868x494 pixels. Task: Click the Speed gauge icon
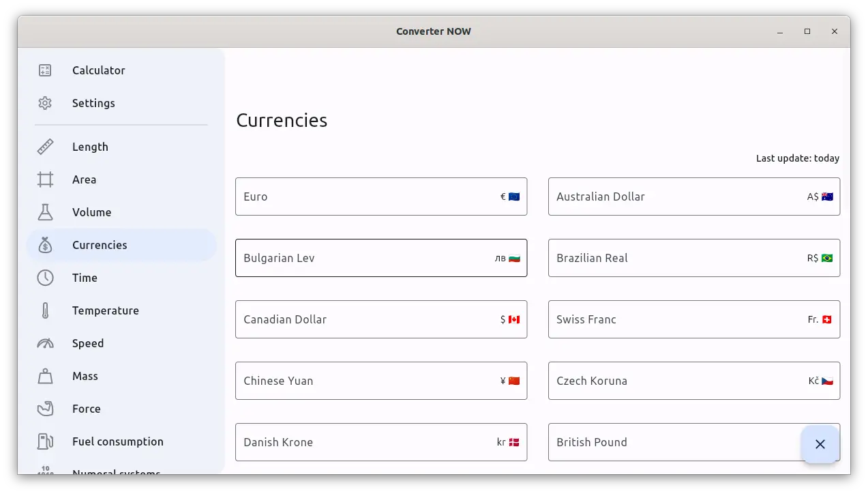point(45,343)
